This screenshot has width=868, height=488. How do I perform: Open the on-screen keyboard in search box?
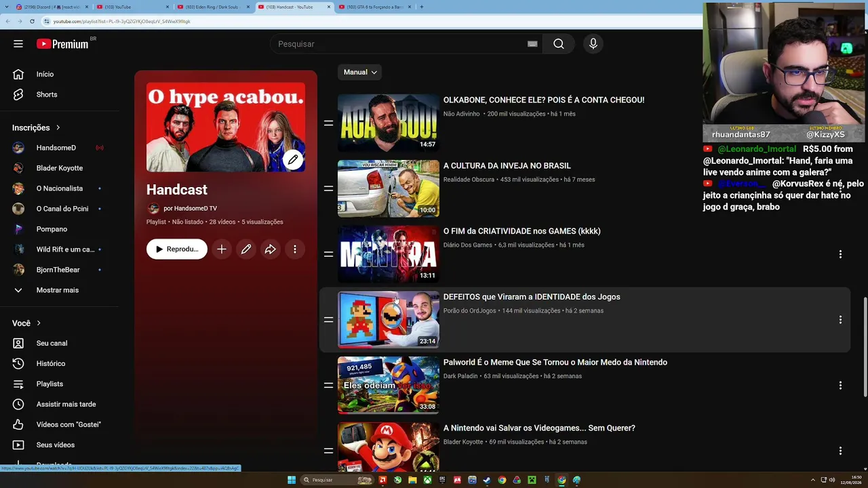click(x=532, y=44)
